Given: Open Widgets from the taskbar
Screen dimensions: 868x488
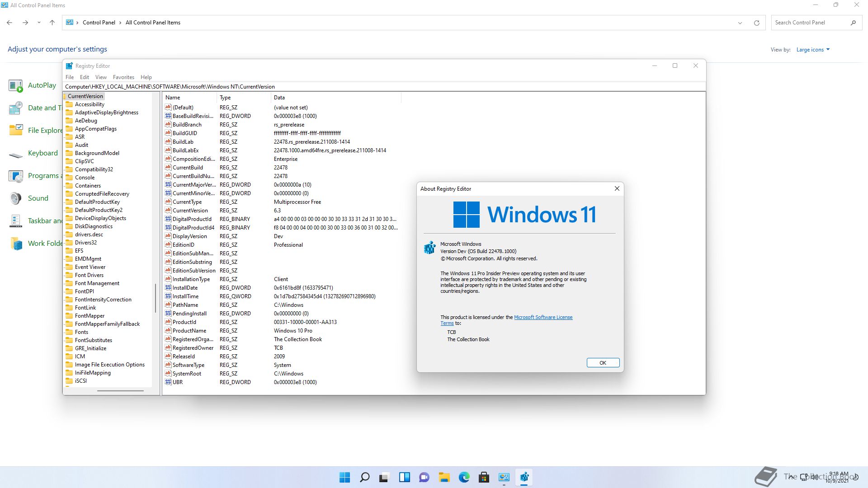Looking at the screenshot, I should [404, 477].
